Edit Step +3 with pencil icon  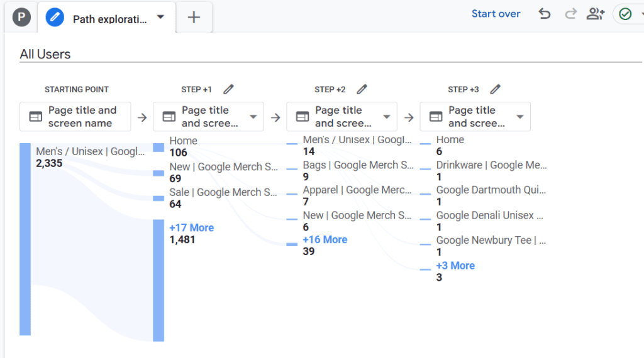tap(496, 89)
